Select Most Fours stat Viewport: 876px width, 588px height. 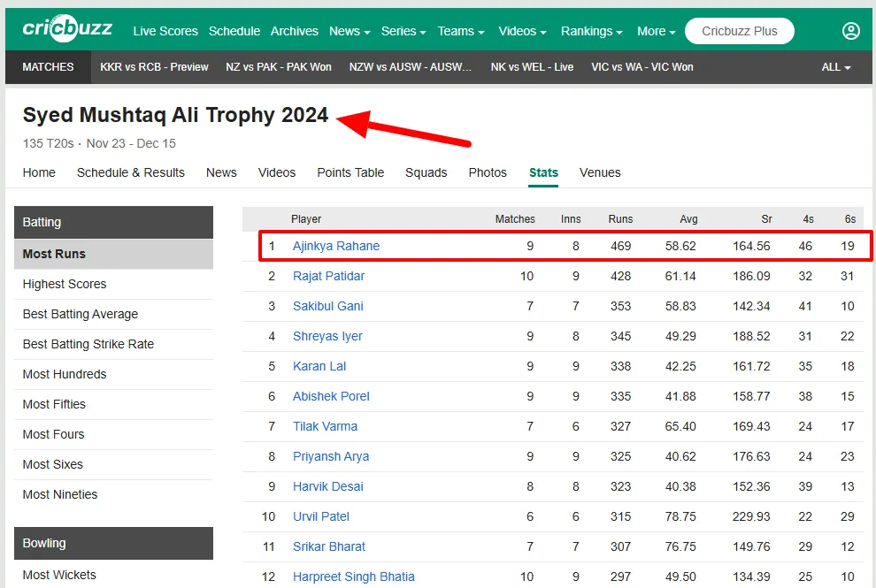point(113,434)
